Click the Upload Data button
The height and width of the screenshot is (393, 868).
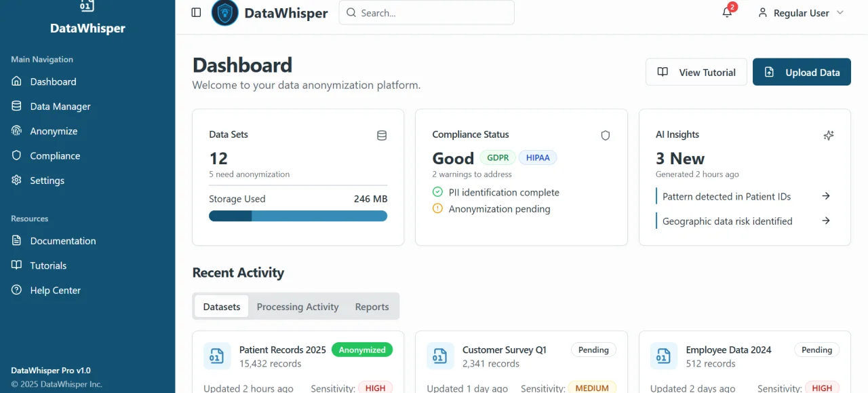(x=802, y=72)
